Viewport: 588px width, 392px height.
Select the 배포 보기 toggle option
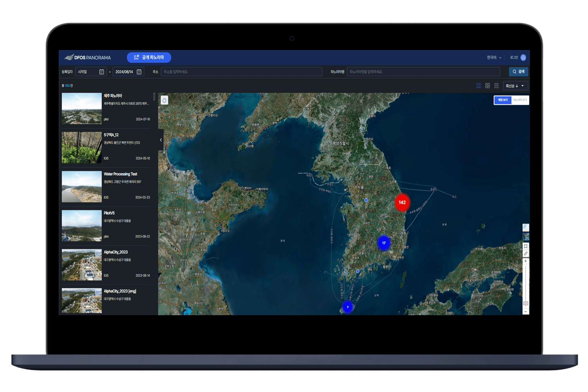pos(503,100)
